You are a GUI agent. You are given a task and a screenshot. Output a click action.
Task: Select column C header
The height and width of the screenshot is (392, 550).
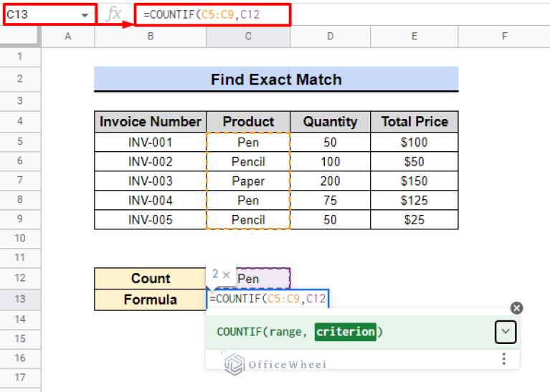(248, 37)
